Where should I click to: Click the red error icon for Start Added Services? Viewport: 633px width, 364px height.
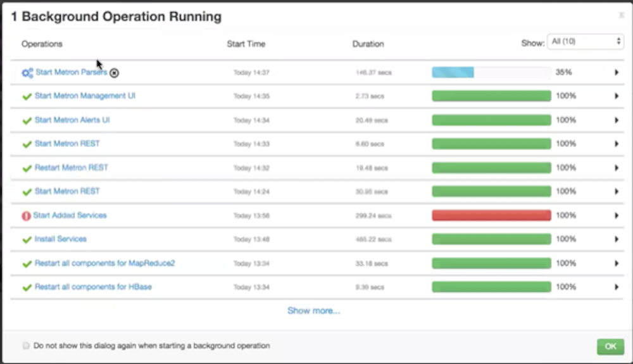pyautogui.click(x=26, y=216)
